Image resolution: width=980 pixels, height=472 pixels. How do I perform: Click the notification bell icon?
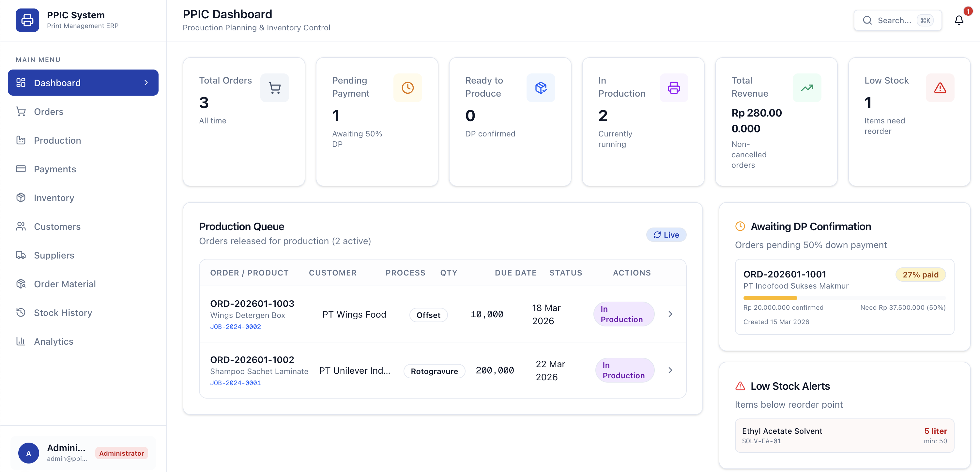tap(959, 20)
